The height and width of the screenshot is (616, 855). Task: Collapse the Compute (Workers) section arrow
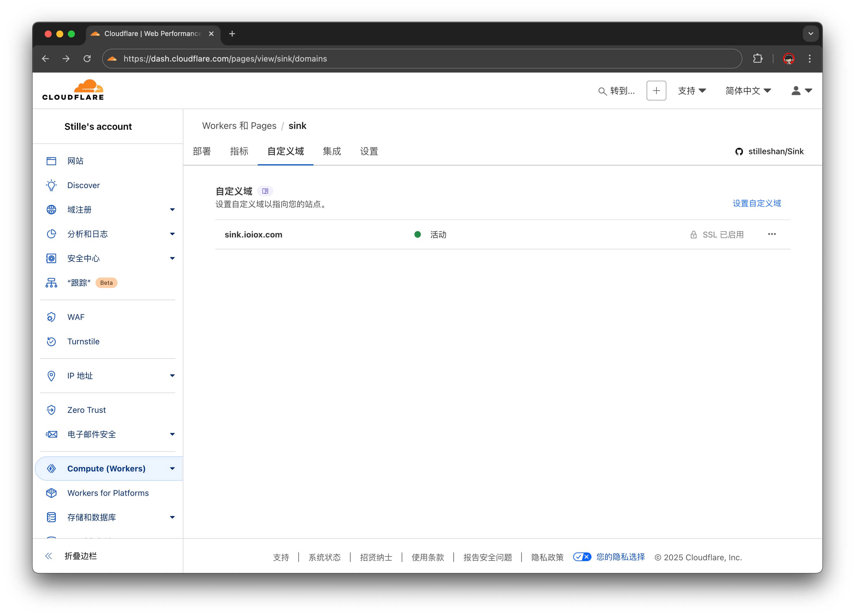pos(172,469)
